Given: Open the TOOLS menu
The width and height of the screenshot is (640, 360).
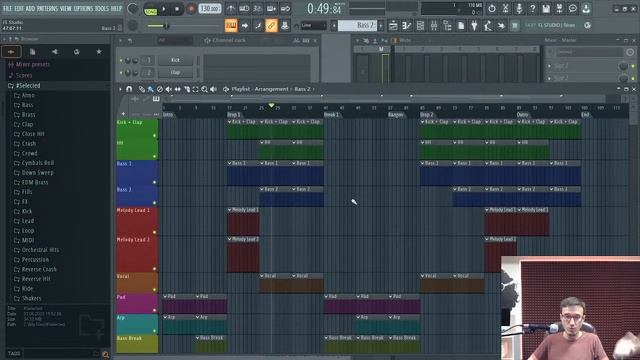Looking at the screenshot, I should tap(102, 8).
